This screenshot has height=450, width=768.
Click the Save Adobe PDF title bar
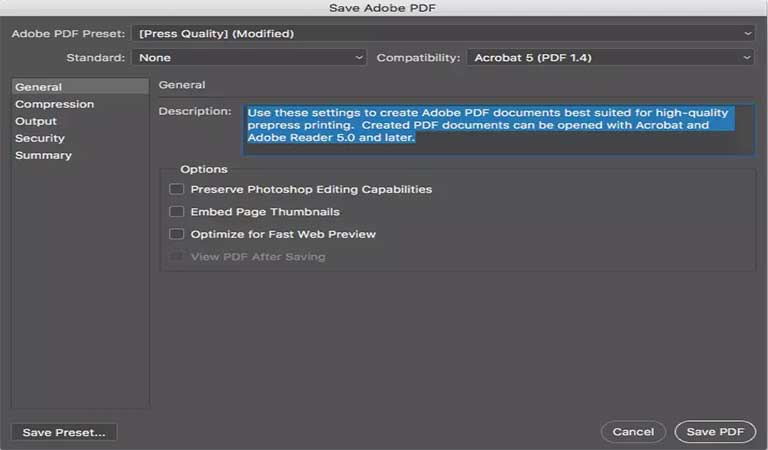[x=384, y=8]
